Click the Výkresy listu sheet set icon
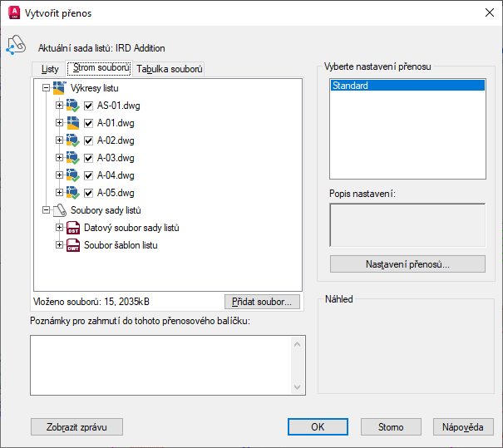The width and height of the screenshot is (503, 448). [x=60, y=87]
